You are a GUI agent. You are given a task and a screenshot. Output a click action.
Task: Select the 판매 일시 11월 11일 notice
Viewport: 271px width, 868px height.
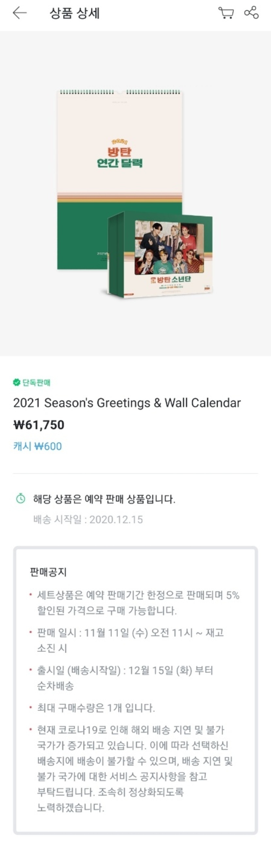[x=130, y=640]
